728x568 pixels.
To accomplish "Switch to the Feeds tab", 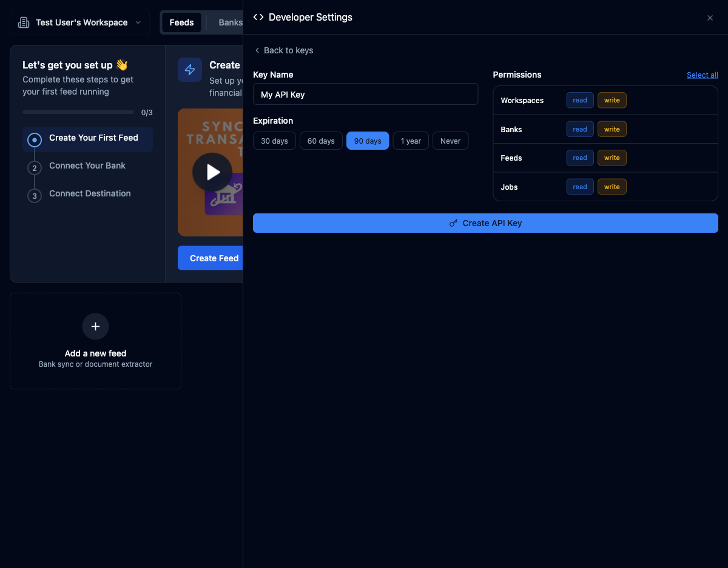I will [x=181, y=22].
